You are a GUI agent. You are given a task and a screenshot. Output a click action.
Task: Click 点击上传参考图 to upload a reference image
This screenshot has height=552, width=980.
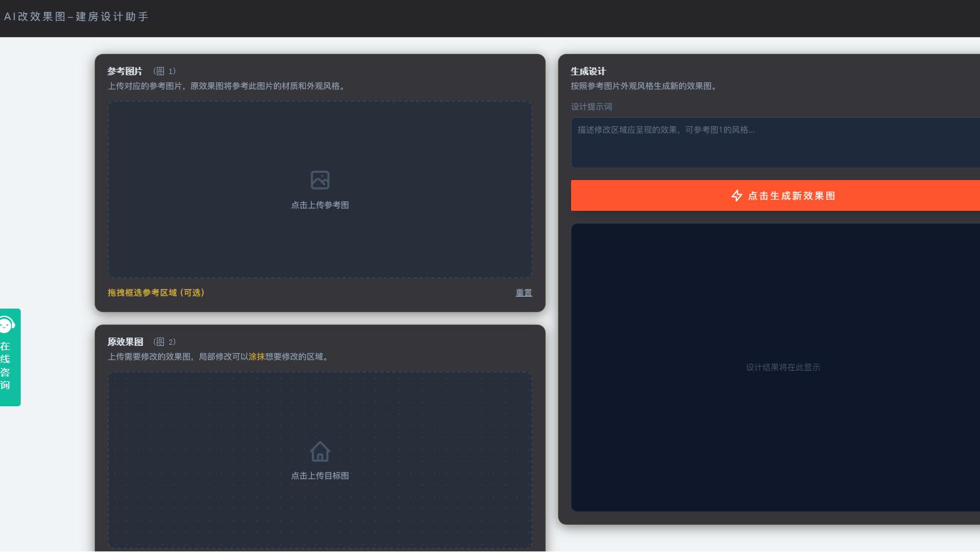tap(320, 205)
